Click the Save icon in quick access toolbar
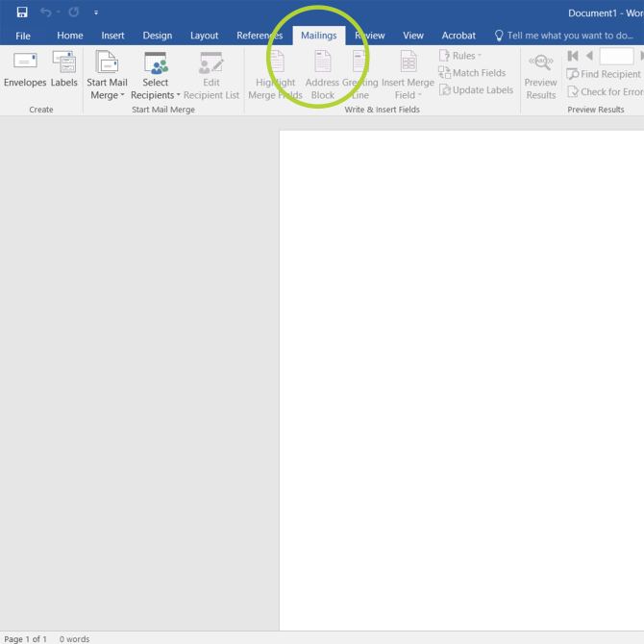The width and height of the screenshot is (644, 644). tap(22, 12)
